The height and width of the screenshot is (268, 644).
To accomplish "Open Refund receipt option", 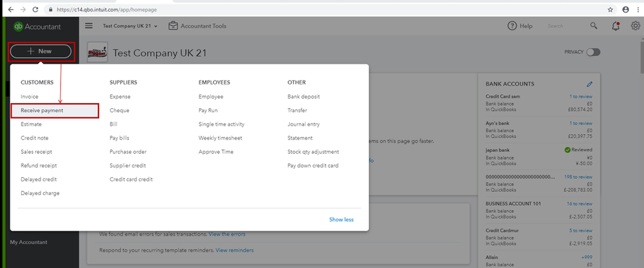I will click(x=39, y=166).
